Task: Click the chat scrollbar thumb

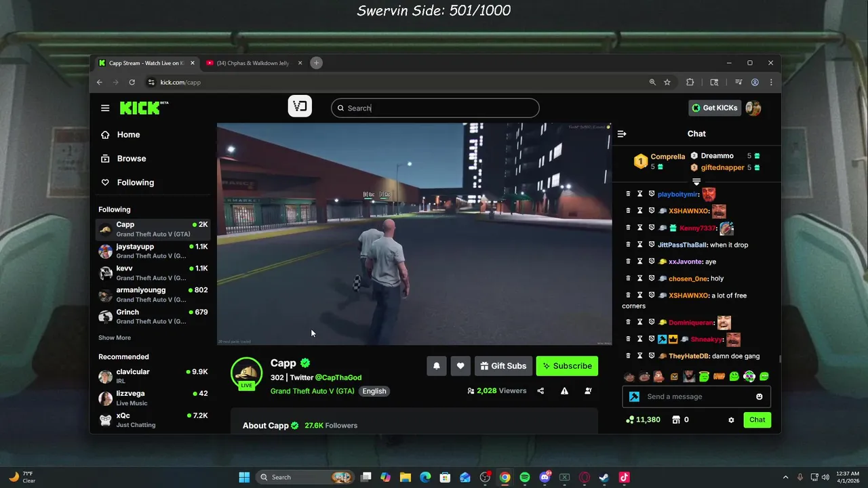Action: pos(780,359)
